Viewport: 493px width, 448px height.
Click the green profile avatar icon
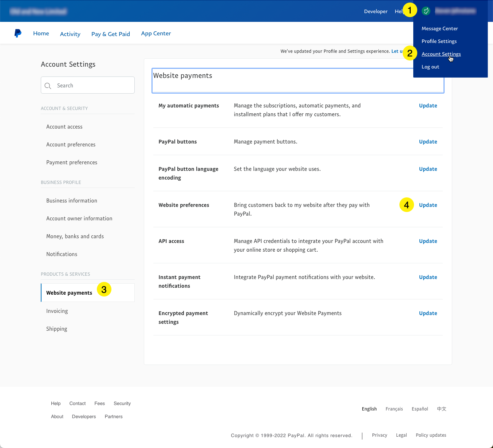pos(426,11)
